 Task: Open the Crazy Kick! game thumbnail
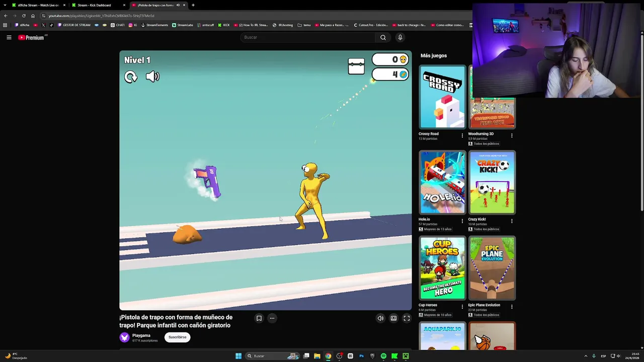(x=492, y=183)
